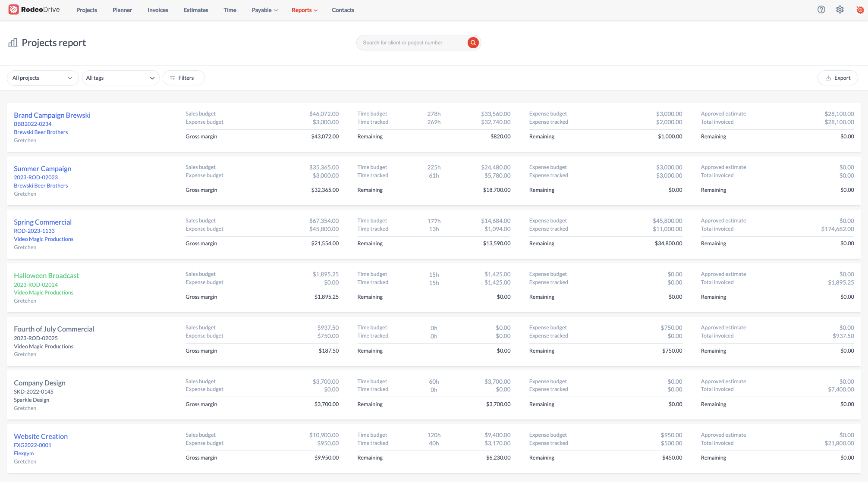Click the Brewski Beer Brothers client link
The image size is (868, 482).
41,132
